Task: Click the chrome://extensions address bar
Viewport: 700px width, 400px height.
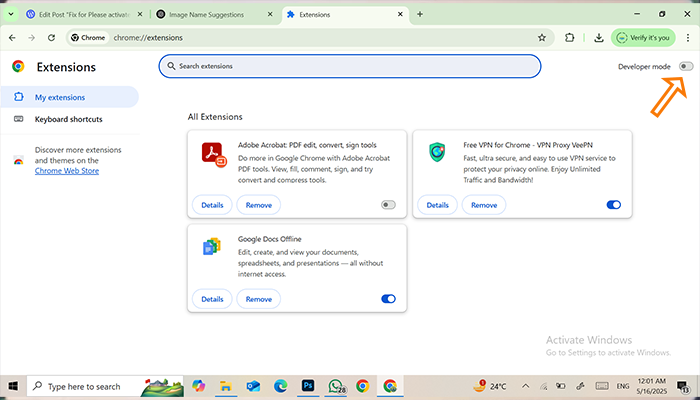Action: 312,38
